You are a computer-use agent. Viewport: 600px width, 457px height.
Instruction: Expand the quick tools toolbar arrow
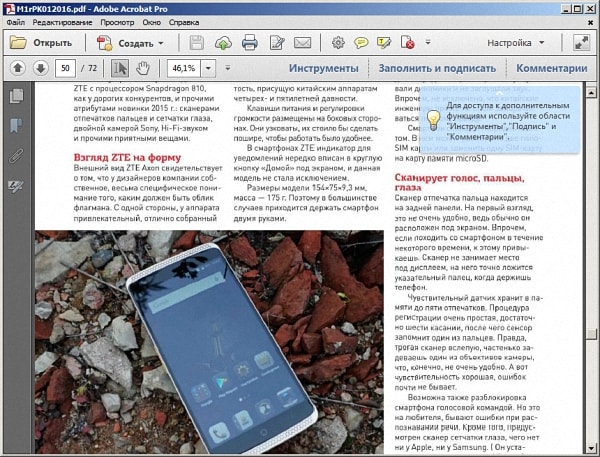pyautogui.click(x=428, y=42)
